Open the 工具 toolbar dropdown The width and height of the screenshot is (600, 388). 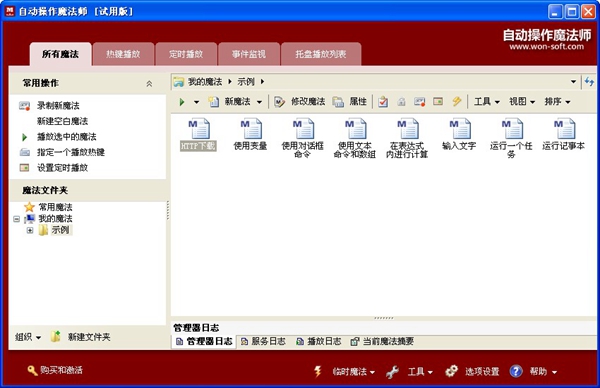click(487, 101)
